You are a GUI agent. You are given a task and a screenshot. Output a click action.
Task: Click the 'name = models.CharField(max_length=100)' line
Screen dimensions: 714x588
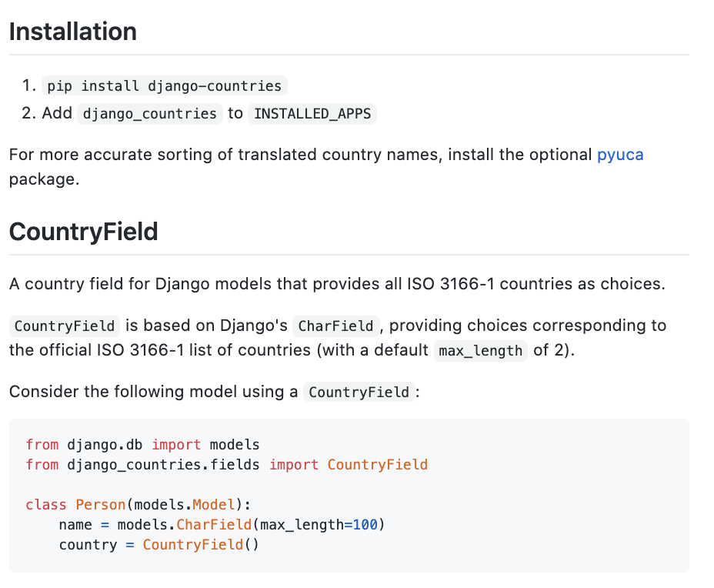coord(222,525)
